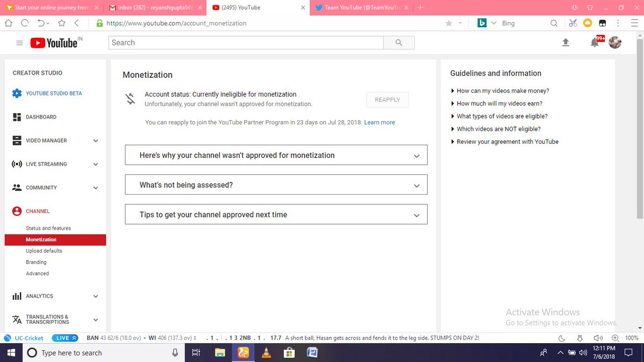This screenshot has height=362, width=644.
Task: Click the Windows taskbar search box
Action: tap(103, 353)
